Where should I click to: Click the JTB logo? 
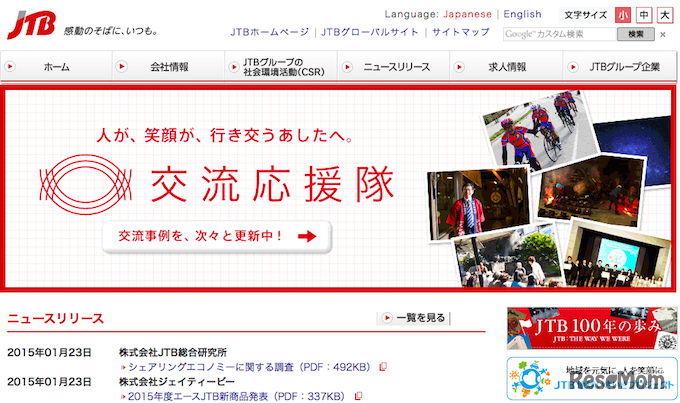pyautogui.click(x=31, y=25)
